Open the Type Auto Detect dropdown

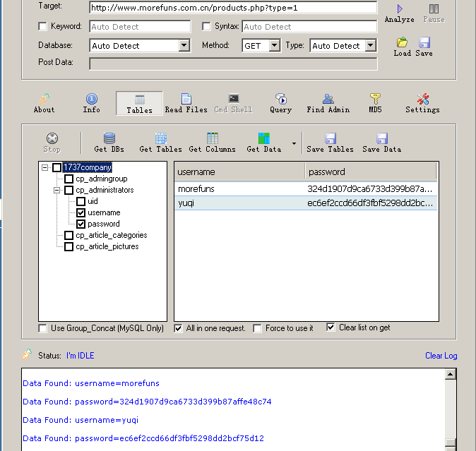click(x=370, y=45)
